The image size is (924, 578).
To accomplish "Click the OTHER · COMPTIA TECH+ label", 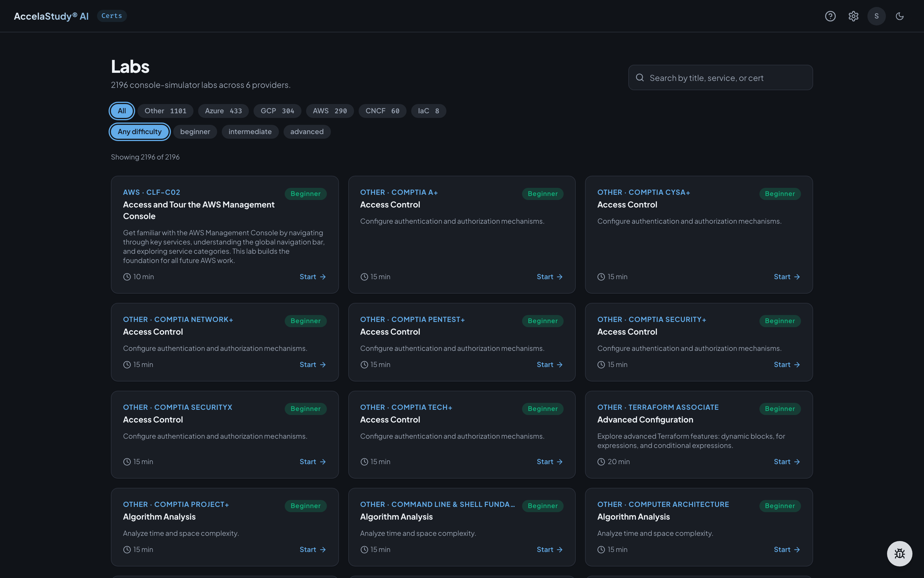I will point(406,407).
